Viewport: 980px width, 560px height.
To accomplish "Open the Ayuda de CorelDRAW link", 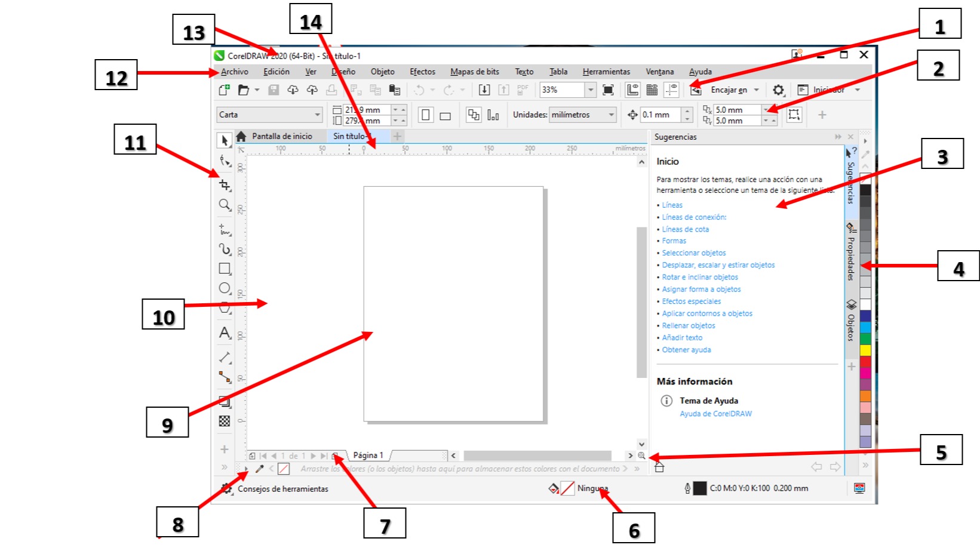I will click(x=716, y=414).
